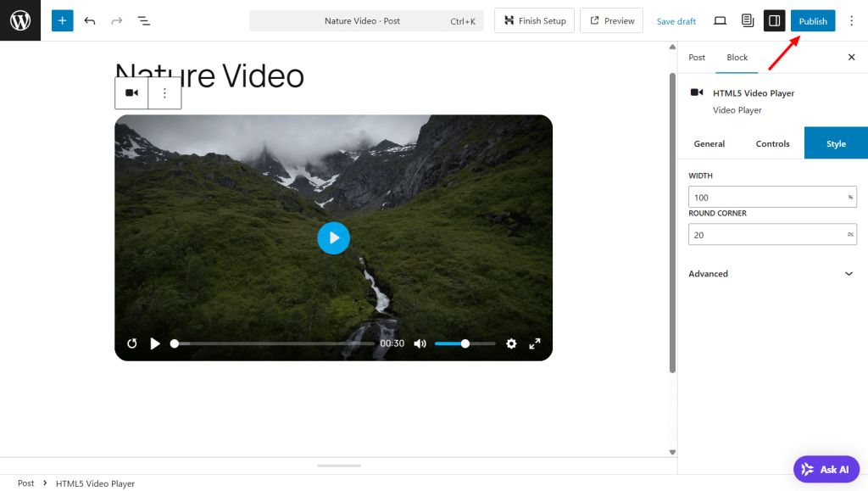Toggle the settings sidebar panel
This screenshot has height=491, width=868.
(x=774, y=20)
